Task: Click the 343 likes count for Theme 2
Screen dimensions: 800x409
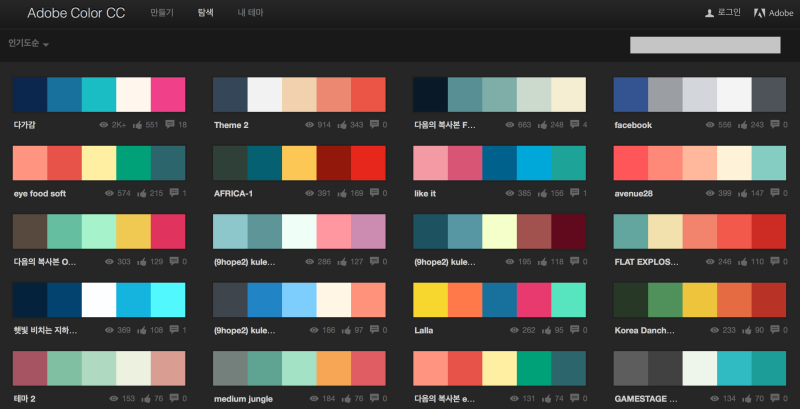Action: tap(356, 125)
